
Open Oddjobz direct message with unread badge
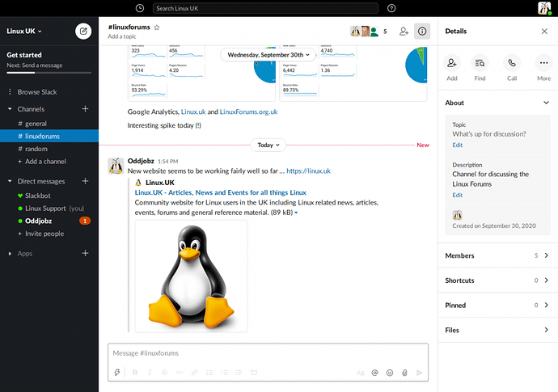(x=49, y=221)
